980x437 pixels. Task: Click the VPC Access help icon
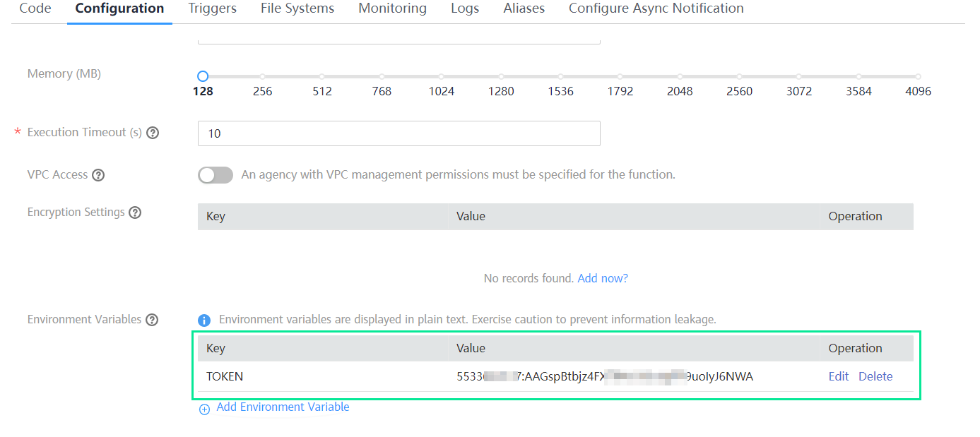click(98, 174)
